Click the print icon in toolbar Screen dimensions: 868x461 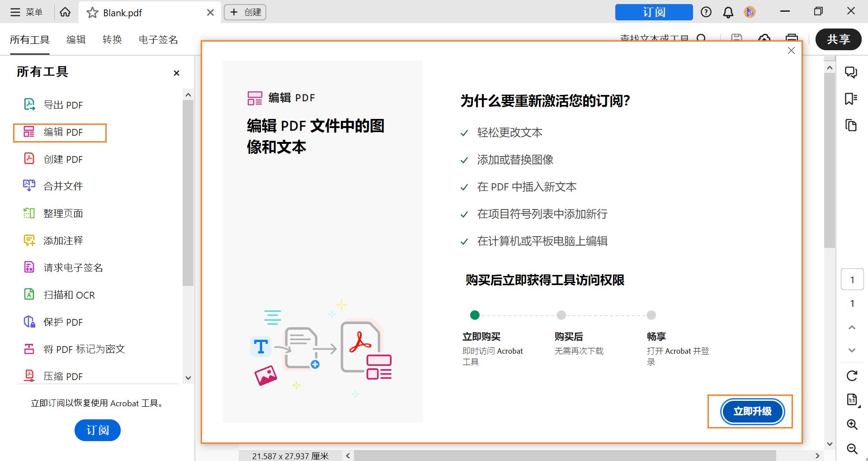point(791,39)
